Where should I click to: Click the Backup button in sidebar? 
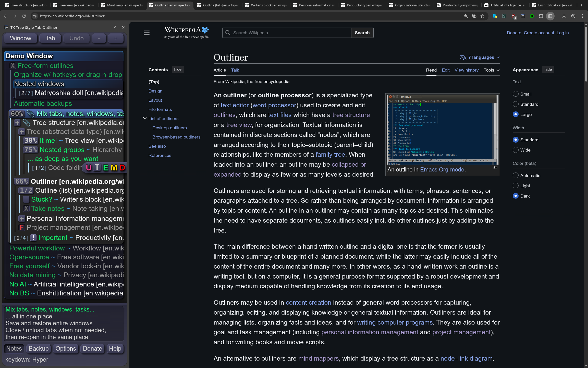tap(39, 349)
